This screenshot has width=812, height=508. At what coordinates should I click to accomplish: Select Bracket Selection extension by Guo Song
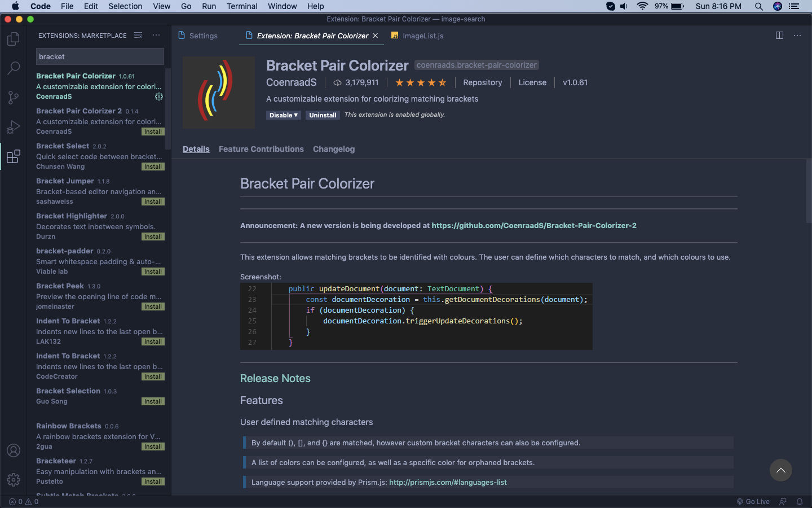pyautogui.click(x=99, y=396)
